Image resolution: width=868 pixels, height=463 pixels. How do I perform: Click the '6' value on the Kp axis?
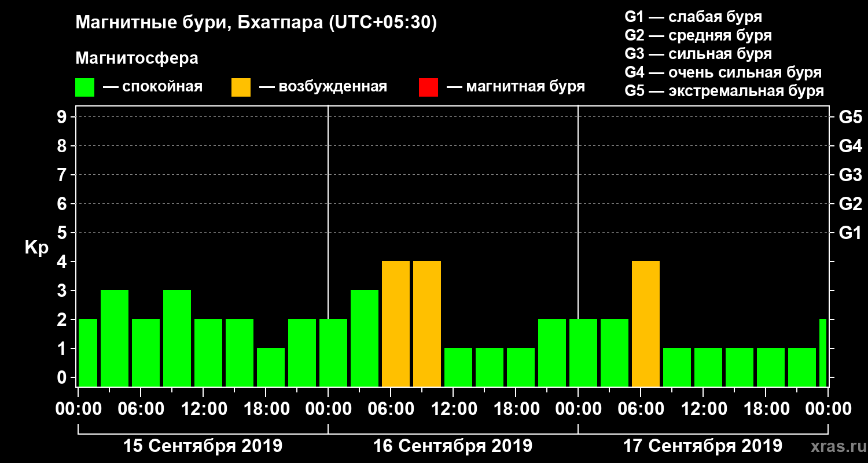tap(63, 204)
